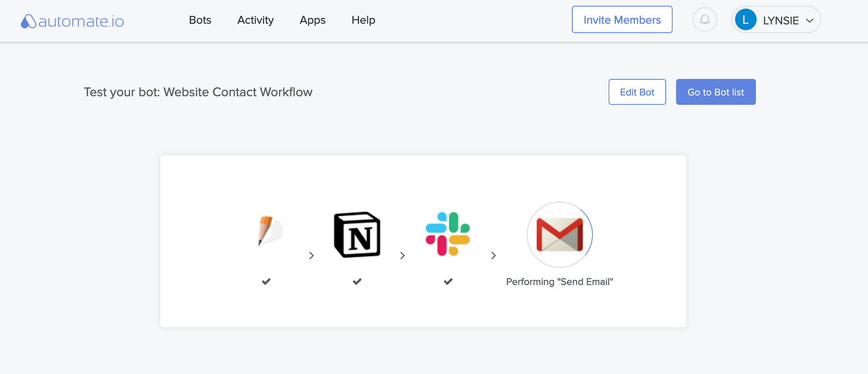Click Go to Bot list button
Viewport: 868px width, 374px height.
point(715,92)
